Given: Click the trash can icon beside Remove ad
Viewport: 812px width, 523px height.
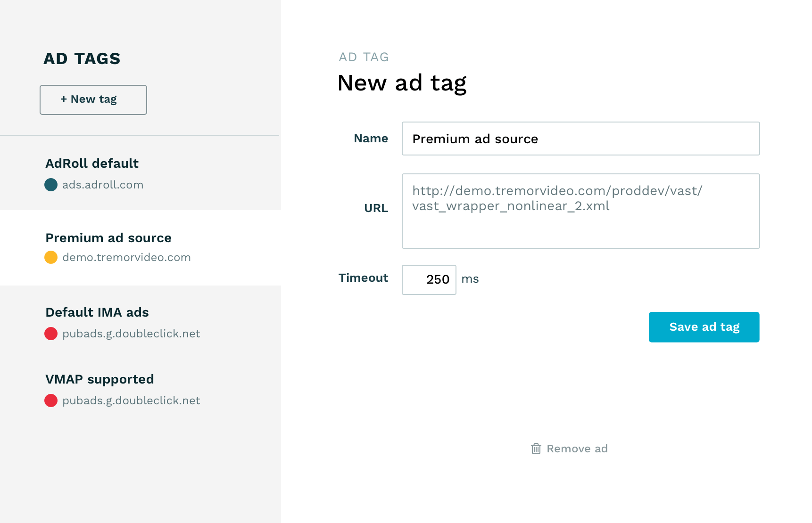Looking at the screenshot, I should (x=536, y=449).
